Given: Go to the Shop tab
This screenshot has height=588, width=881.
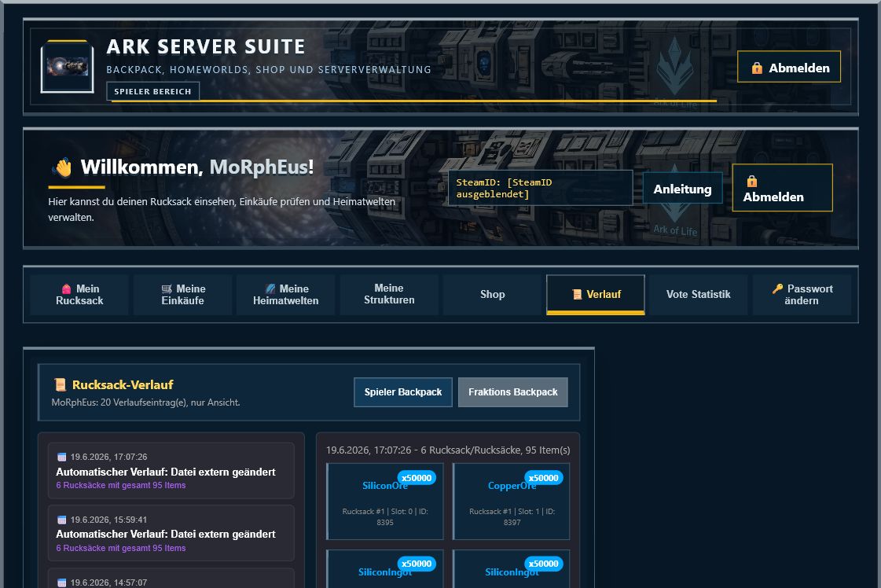Looking at the screenshot, I should (492, 295).
